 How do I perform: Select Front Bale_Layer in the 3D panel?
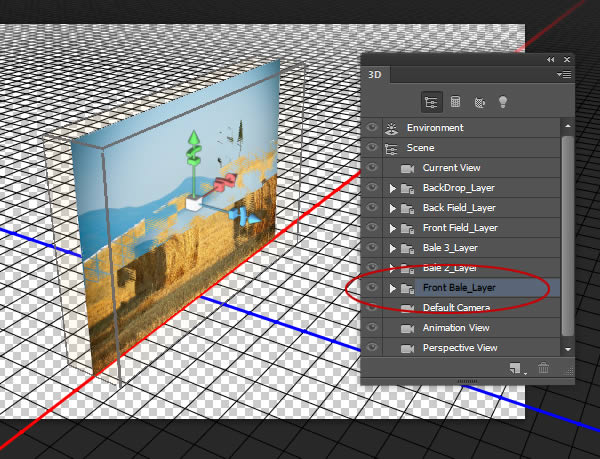click(471, 288)
